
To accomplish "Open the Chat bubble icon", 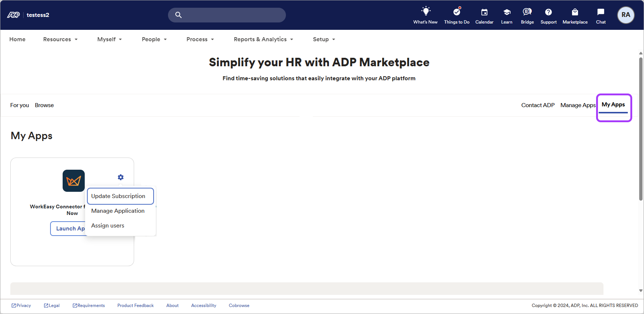I will click(x=601, y=12).
